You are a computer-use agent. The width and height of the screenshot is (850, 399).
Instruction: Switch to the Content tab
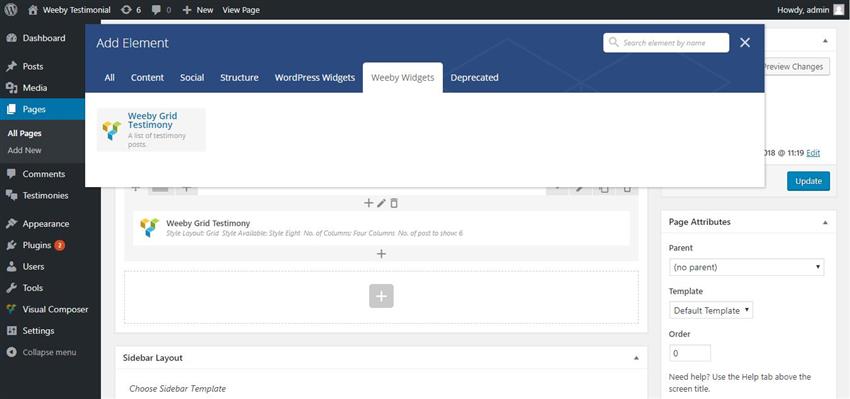pos(147,78)
